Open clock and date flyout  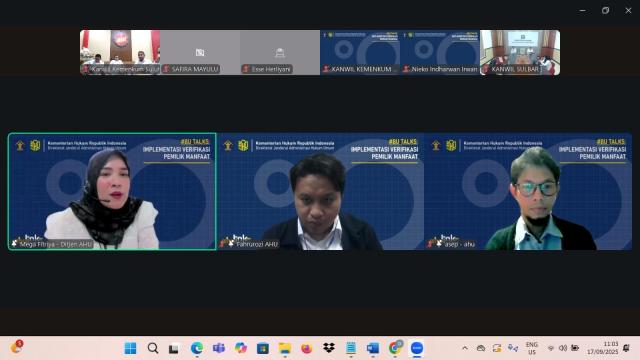603,348
